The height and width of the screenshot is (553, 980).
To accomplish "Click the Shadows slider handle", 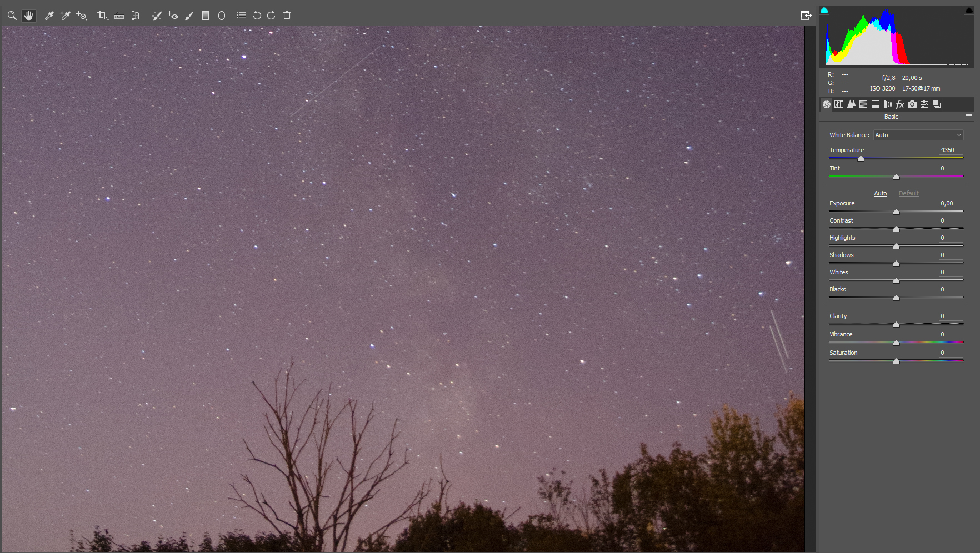I will (896, 264).
